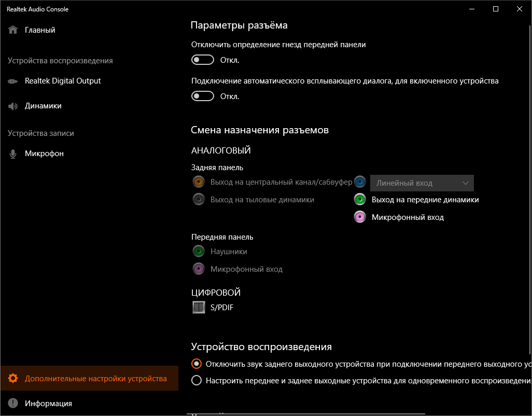Click the pink rear microphone jack icon
This screenshot has height=416, width=532.
360,217
